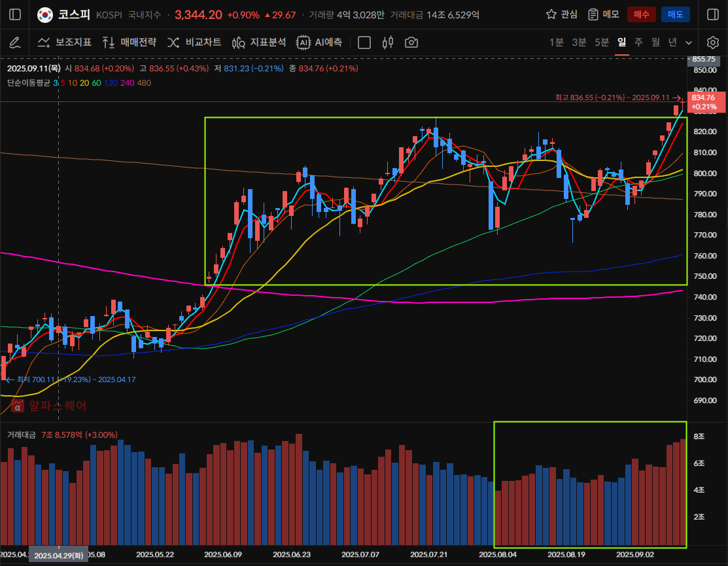
Task: Click moving average period 240
Action: pos(127,82)
